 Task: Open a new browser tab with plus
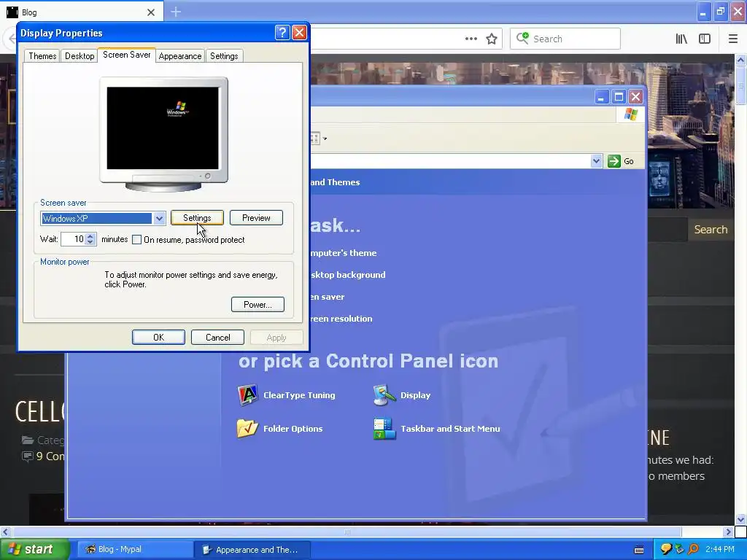click(x=176, y=12)
